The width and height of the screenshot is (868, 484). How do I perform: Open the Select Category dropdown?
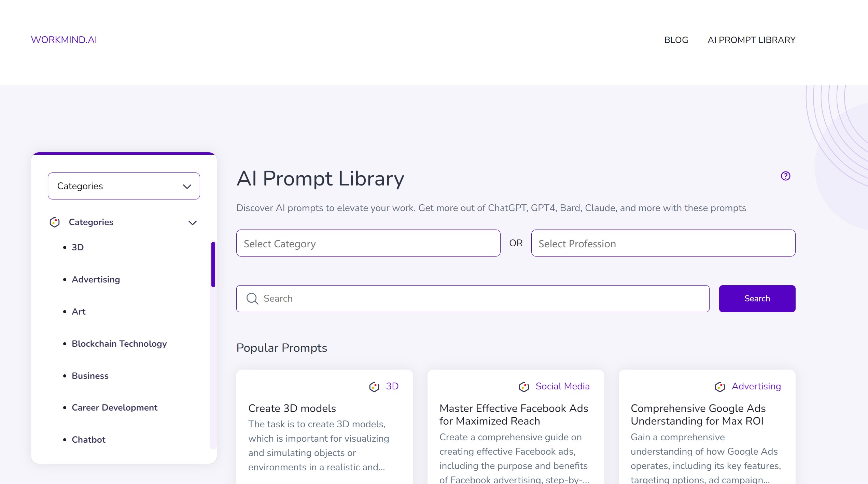click(368, 243)
